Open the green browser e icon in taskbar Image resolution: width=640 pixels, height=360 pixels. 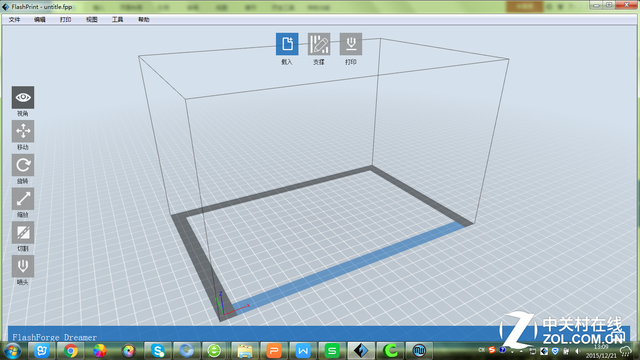[214, 351]
